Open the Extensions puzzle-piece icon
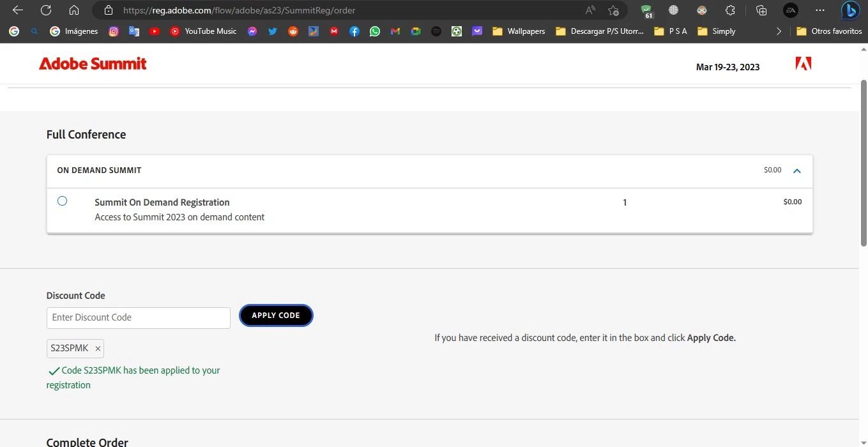The height and width of the screenshot is (447, 868). 730,10
